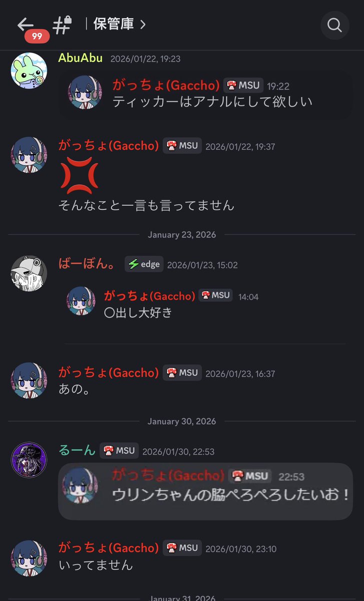Screen dimensions: 364x601
Task: Tap the red anger symbol emoji
Action: (77, 175)
